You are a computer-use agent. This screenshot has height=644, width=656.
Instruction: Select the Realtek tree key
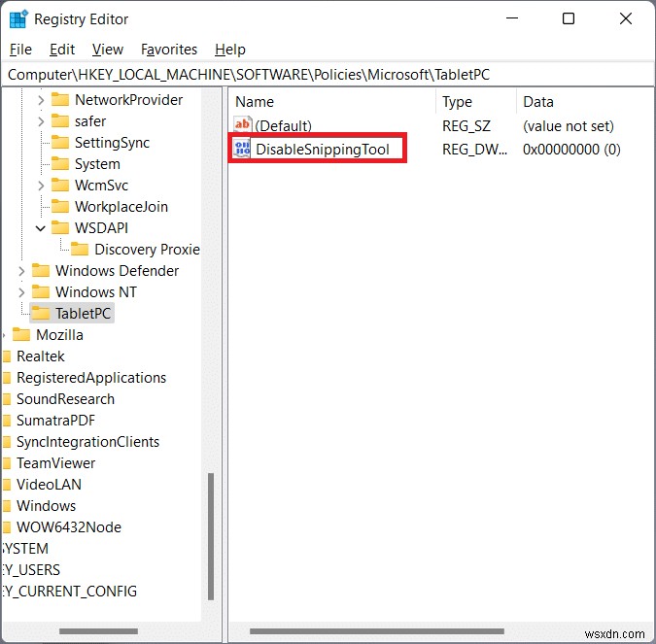[41, 356]
